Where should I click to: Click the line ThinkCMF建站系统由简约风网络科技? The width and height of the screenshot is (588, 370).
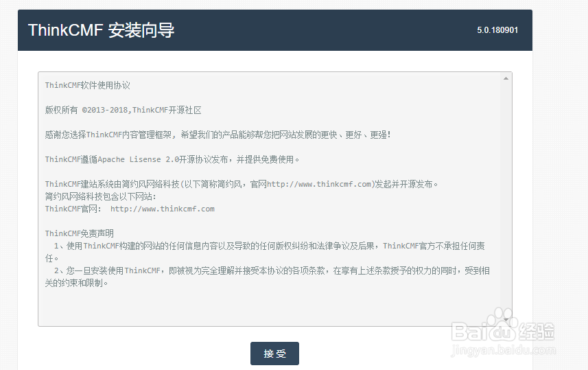[x=241, y=184]
